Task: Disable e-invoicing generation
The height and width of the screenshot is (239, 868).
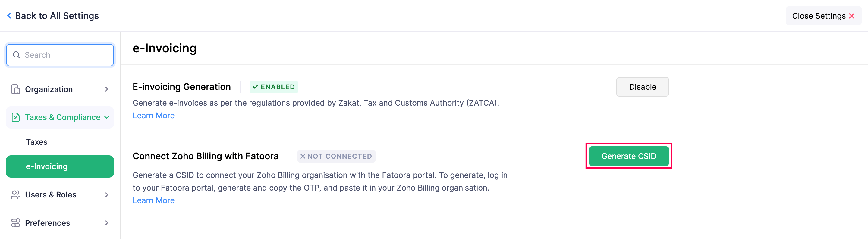Action: click(x=642, y=87)
